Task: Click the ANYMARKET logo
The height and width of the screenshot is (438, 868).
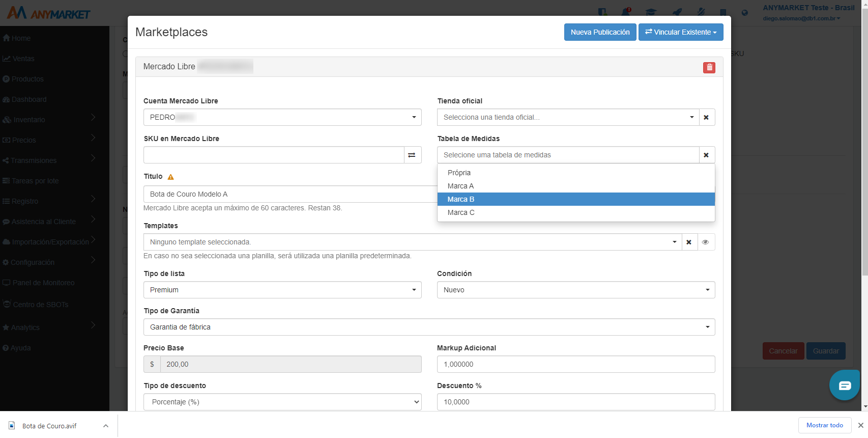Action: click(49, 13)
